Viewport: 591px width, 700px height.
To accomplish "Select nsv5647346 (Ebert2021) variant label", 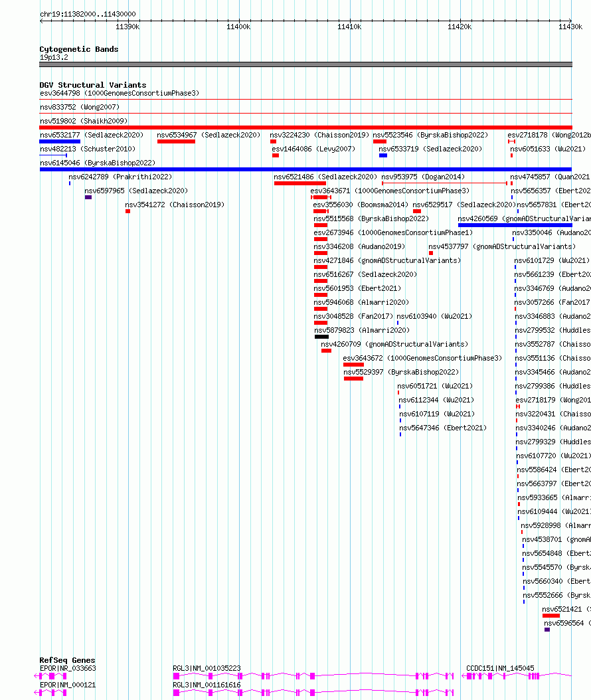I will 443,428.
